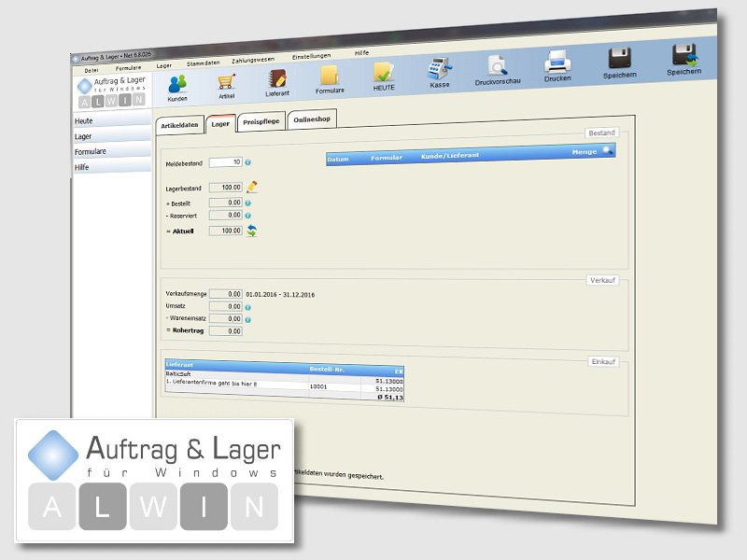Click the Menge column header
Image resolution: width=747 pixels, height=560 pixels.
pyautogui.click(x=585, y=152)
